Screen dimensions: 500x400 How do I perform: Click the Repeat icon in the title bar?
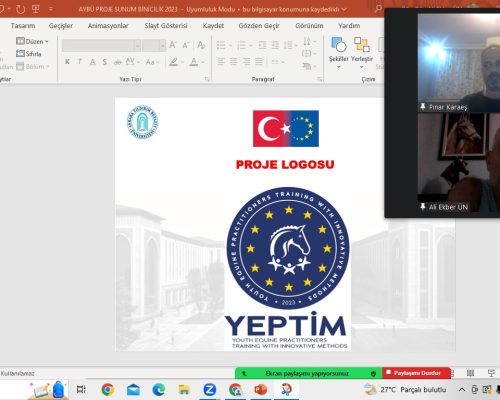click(20, 9)
